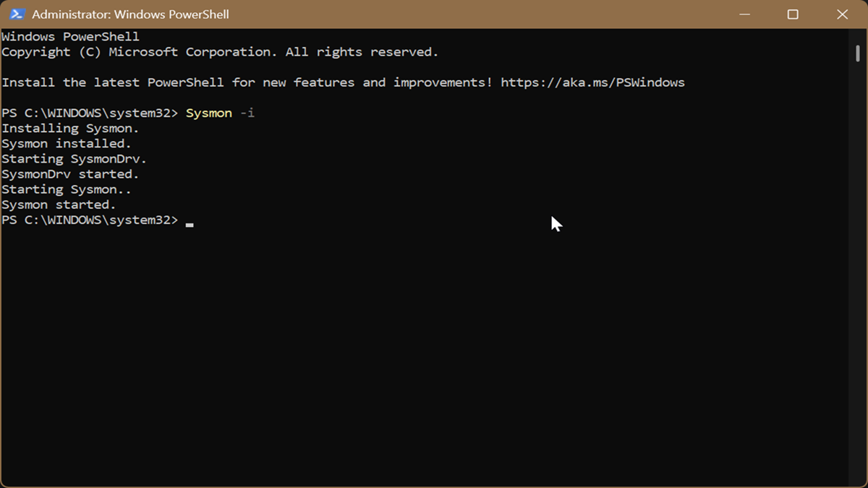
Task: Click the 'Starting SysmonDrv.' output line
Action: point(74,159)
